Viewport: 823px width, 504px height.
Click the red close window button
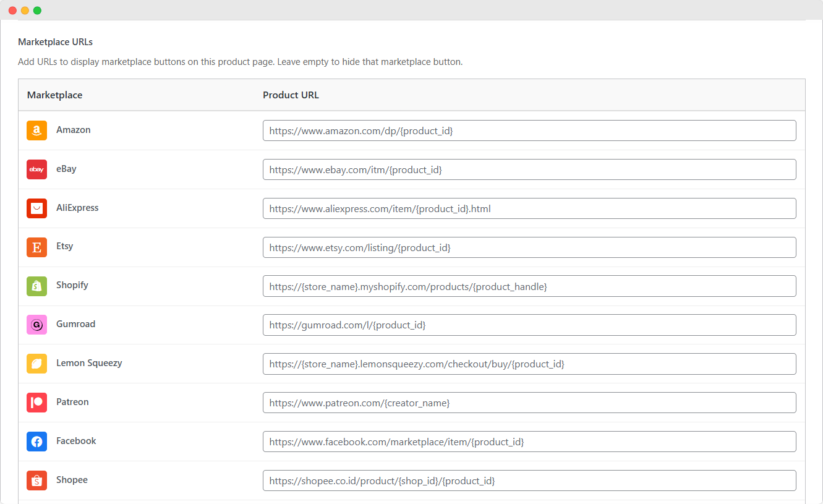click(12, 11)
